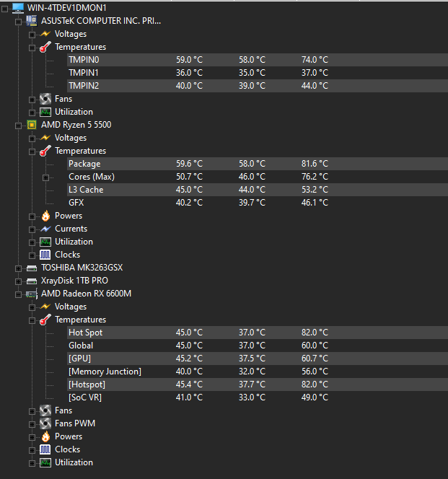Click the graphics card icon for Radeon RX 6600M
This screenshot has width=448, height=479.
pyautogui.click(x=32, y=294)
